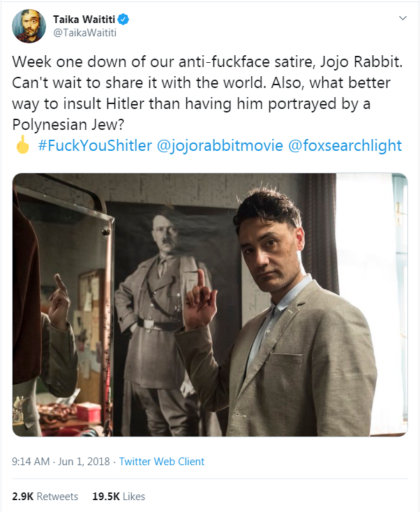Open the Twitter Web Client link
Viewport: 420px width, 512px height.
(x=162, y=462)
